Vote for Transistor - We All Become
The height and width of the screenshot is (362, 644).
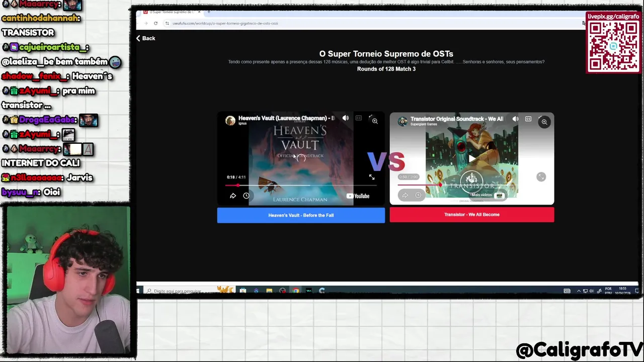471,215
